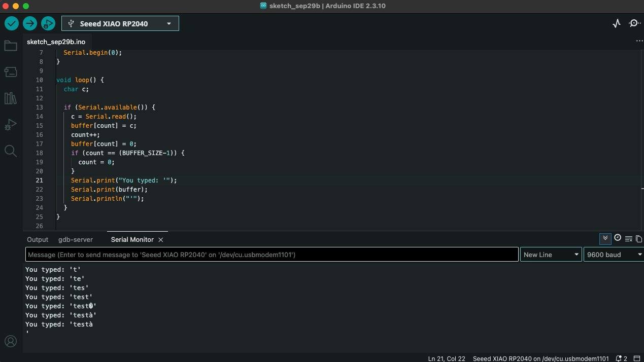
Task: Open the account profile icon in sidebar
Action: [11, 341]
